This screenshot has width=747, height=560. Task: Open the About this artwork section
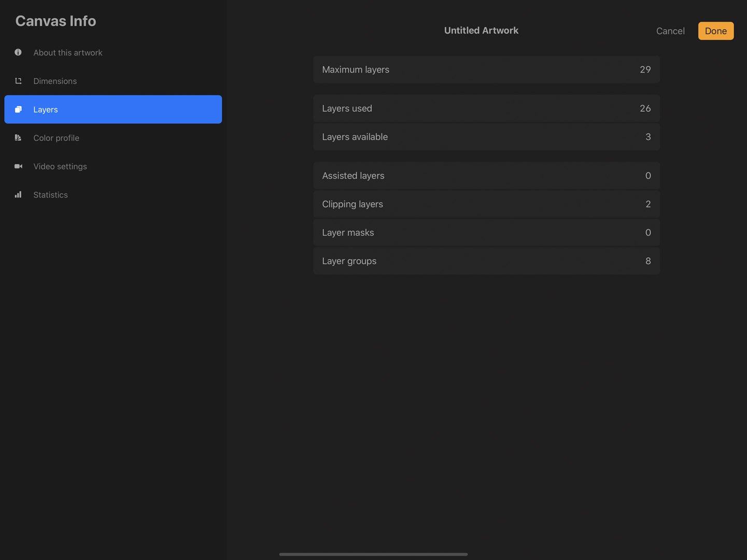tap(67, 52)
